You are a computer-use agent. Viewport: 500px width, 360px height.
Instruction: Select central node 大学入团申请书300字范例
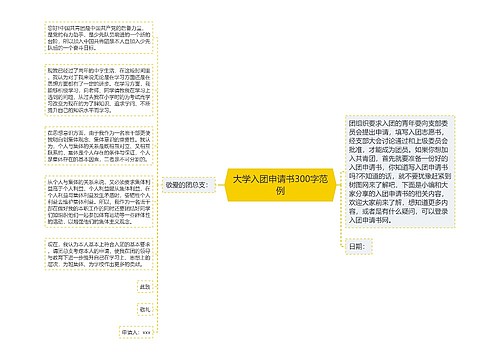tap(280, 185)
